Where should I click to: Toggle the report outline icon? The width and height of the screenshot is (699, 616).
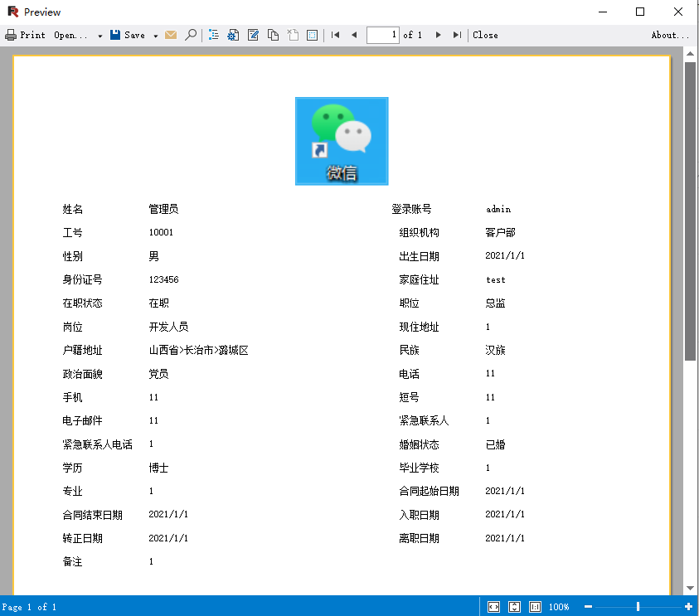tap(214, 35)
